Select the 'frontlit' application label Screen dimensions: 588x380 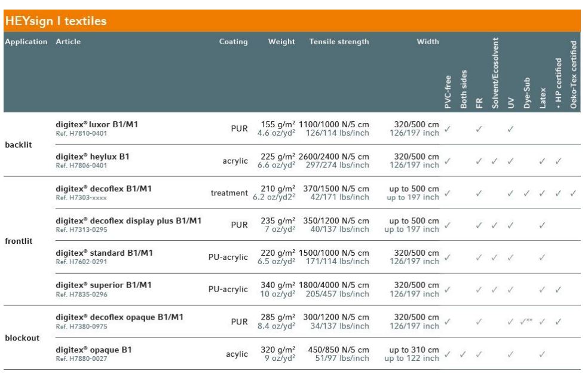19,241
